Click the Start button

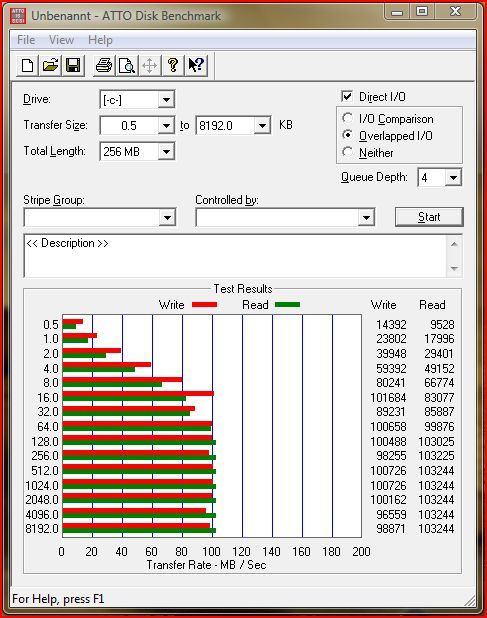pyautogui.click(x=429, y=217)
